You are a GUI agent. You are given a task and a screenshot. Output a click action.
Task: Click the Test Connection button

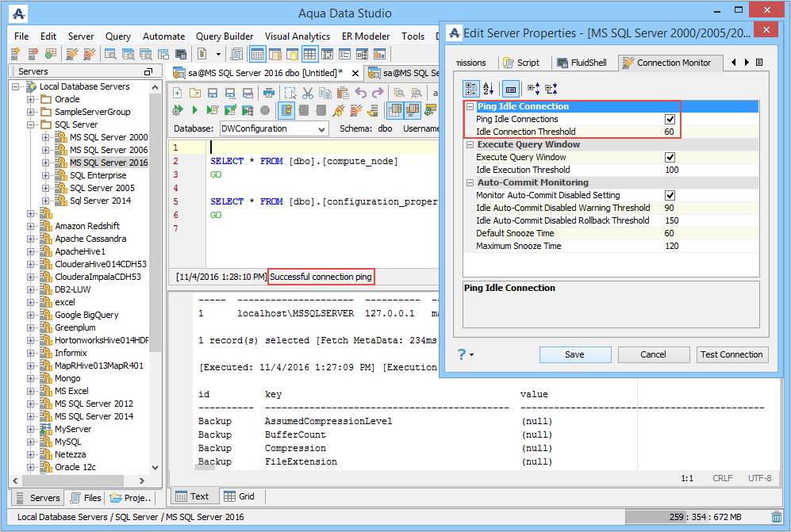(731, 354)
